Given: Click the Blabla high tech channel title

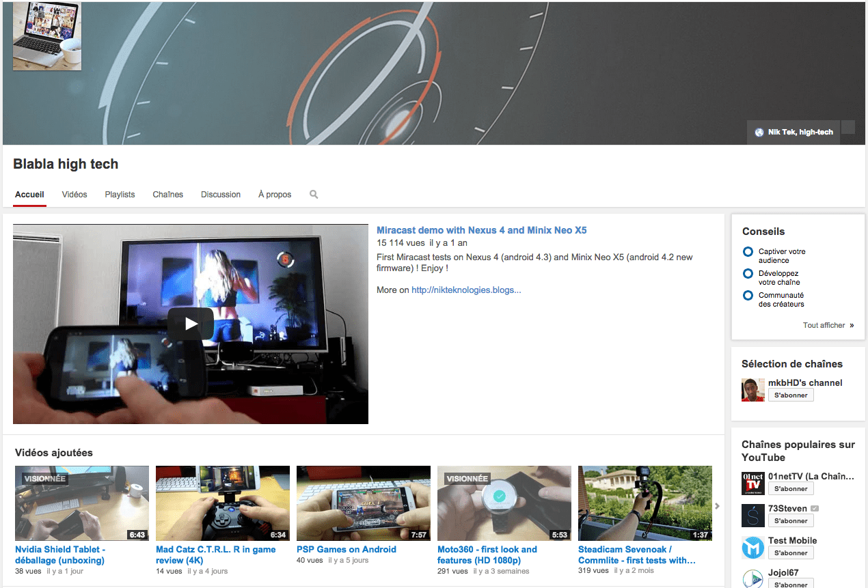Looking at the screenshot, I should pos(66,164).
